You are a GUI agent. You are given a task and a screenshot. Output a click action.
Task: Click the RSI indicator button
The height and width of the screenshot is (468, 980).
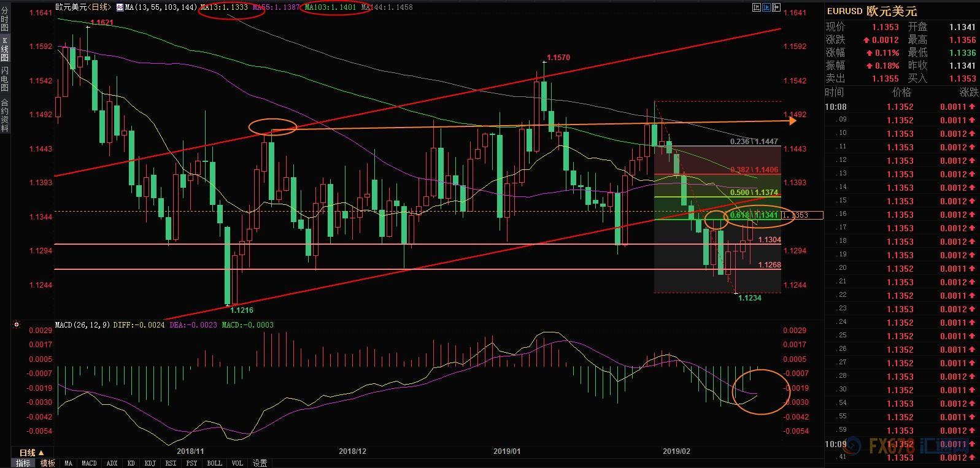(x=171, y=463)
